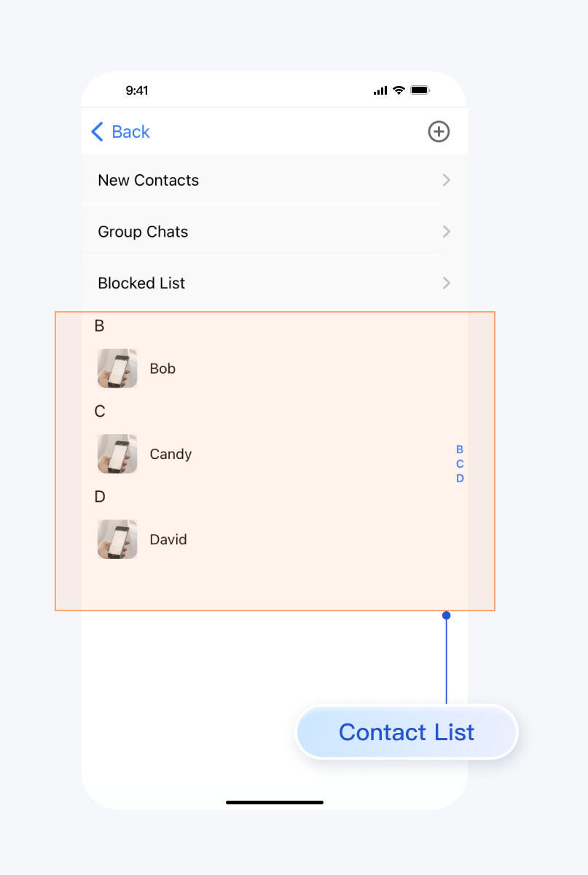Click the Contact List callout label
Image resolution: width=588 pixels, height=875 pixels.
click(407, 731)
